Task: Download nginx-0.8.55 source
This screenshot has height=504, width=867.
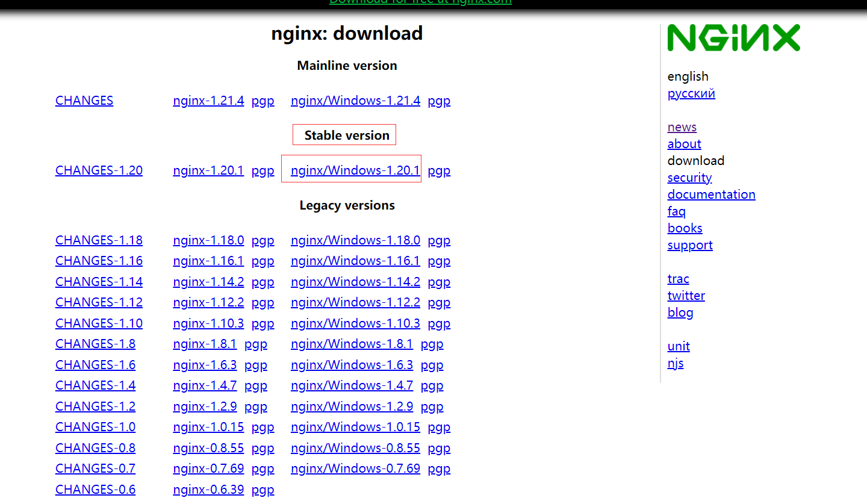Action: (x=208, y=448)
